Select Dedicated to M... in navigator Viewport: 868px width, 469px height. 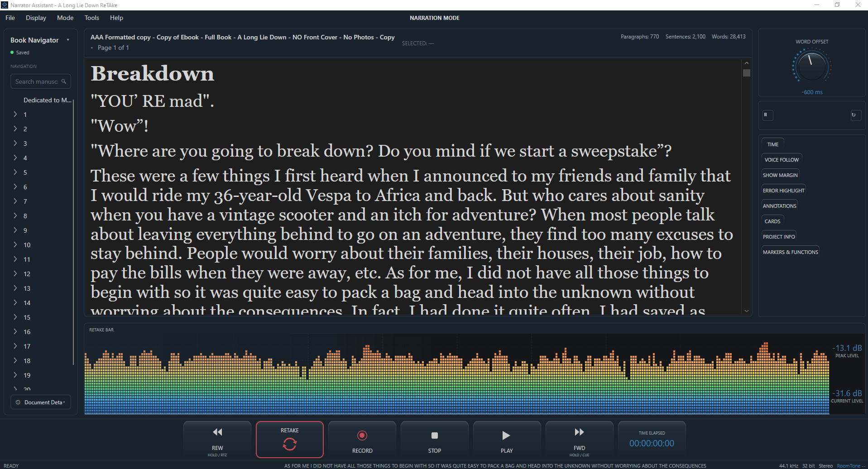[48, 100]
